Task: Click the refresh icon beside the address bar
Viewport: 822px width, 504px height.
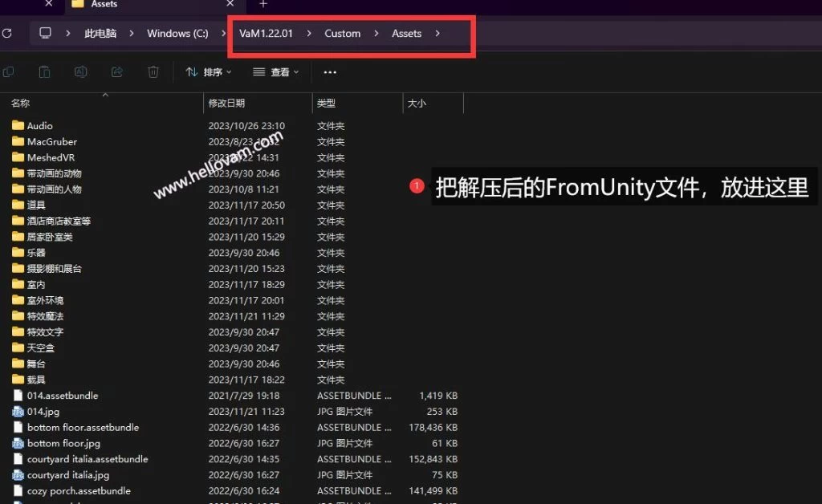Action: coord(6,34)
